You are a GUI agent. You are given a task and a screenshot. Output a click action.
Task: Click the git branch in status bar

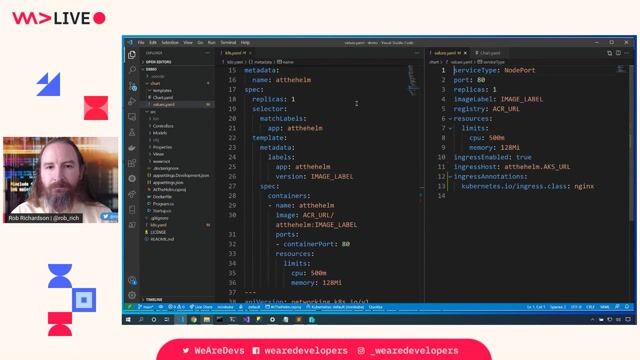coord(145,307)
